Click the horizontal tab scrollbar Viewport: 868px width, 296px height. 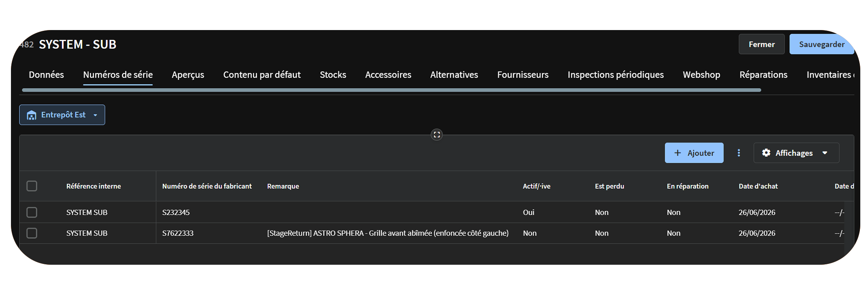point(392,90)
